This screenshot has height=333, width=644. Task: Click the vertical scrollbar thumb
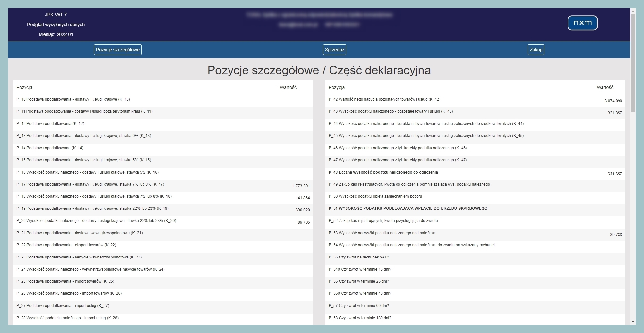tap(633, 62)
